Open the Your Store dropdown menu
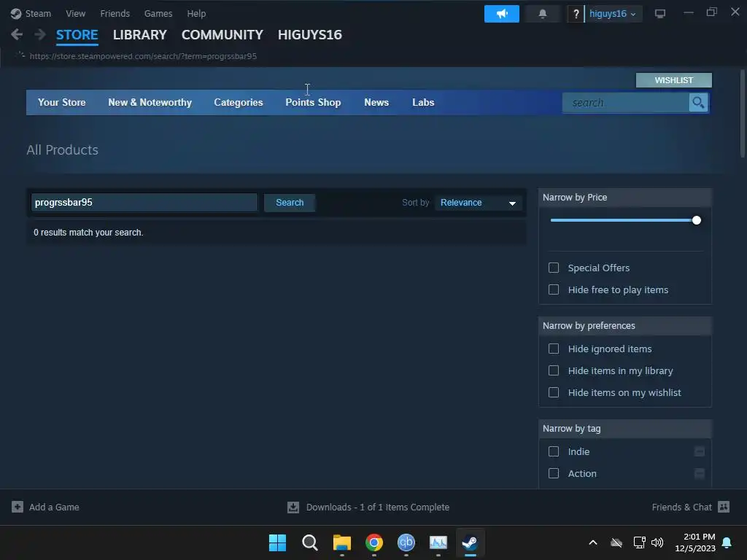Image resolution: width=747 pixels, height=560 pixels. click(x=62, y=102)
